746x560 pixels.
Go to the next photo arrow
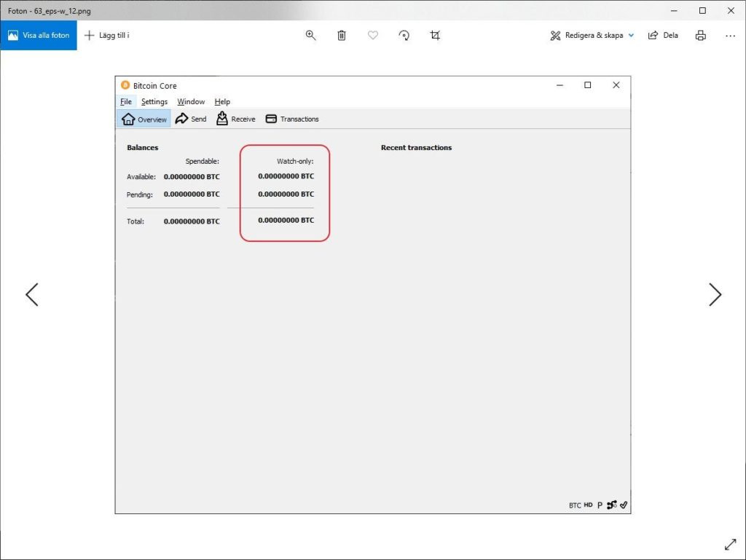715,295
